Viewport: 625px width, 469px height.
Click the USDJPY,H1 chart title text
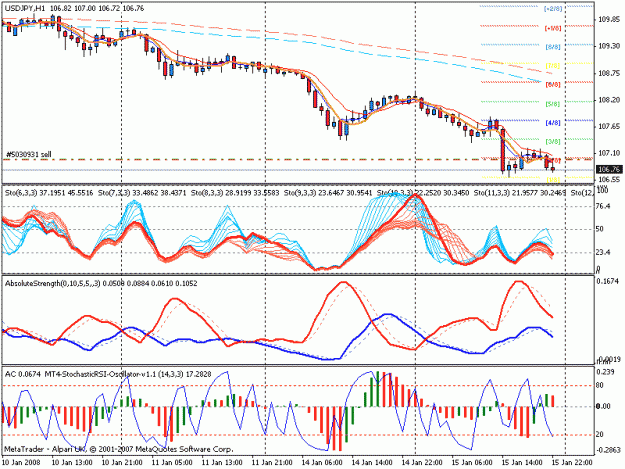25,8
